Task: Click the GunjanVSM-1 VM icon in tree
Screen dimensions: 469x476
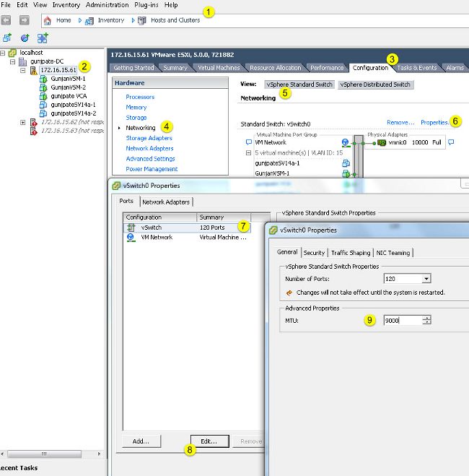Action: pyautogui.click(x=43, y=79)
